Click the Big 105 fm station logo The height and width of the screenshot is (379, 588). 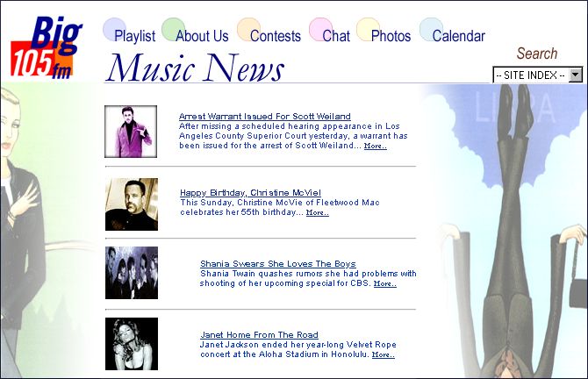click(47, 46)
